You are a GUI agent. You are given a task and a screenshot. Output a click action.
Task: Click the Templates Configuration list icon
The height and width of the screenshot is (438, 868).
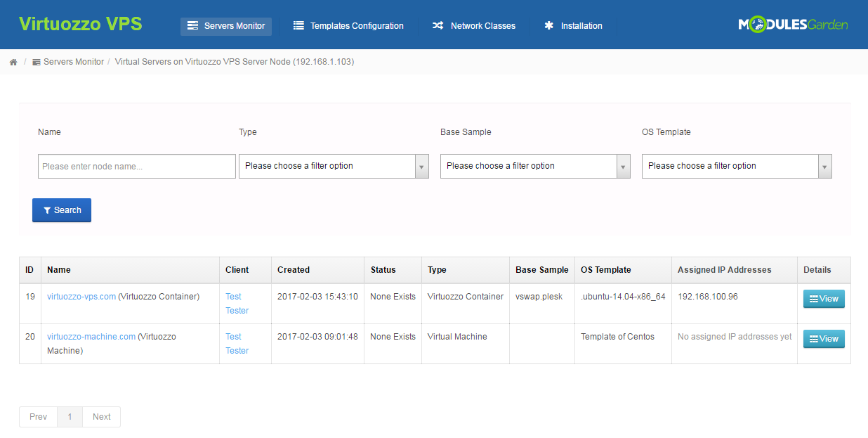tap(298, 26)
